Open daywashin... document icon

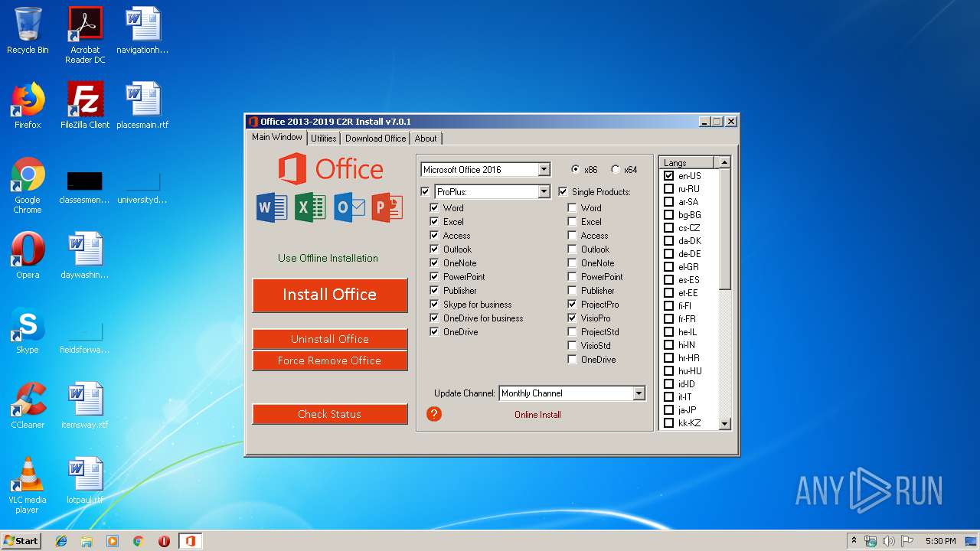click(x=85, y=256)
